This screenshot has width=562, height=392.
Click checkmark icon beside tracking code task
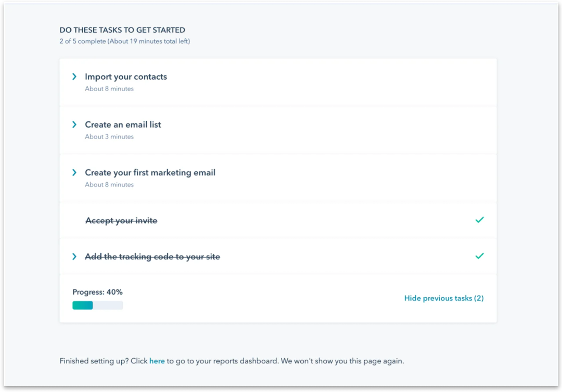click(x=480, y=256)
